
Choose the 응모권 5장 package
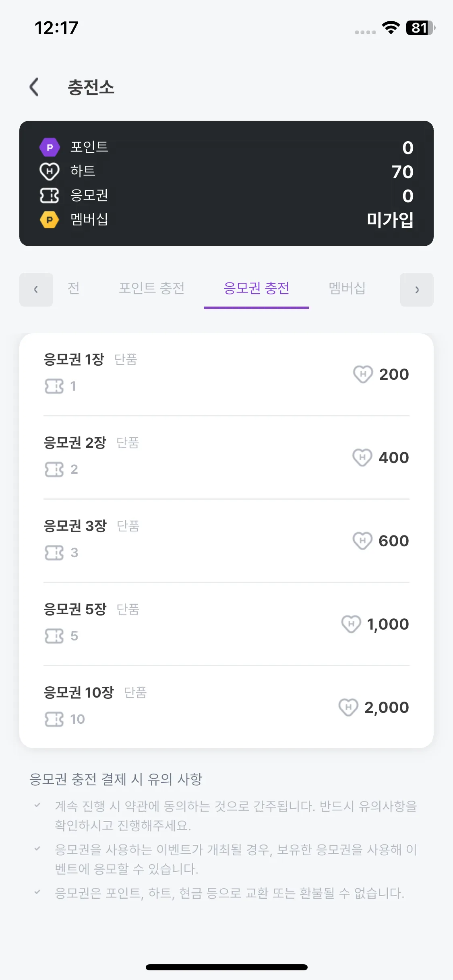point(226,624)
